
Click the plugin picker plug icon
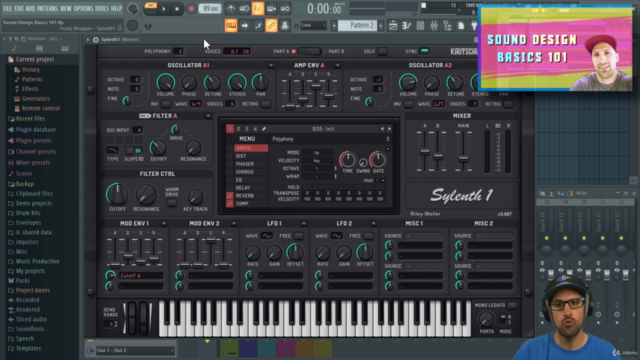pos(473,26)
